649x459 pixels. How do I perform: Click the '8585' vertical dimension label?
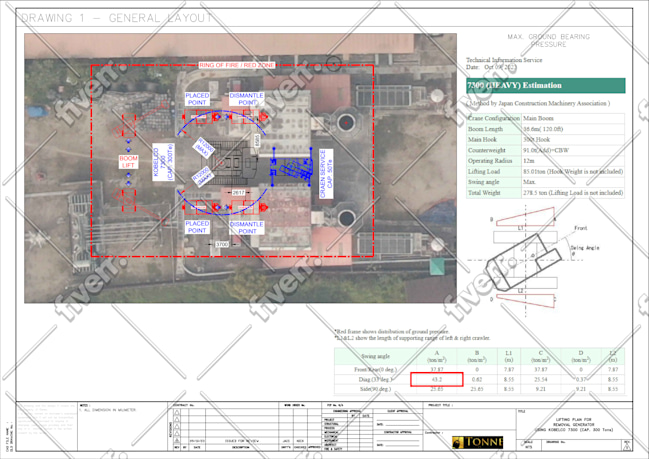pyautogui.click(x=257, y=140)
